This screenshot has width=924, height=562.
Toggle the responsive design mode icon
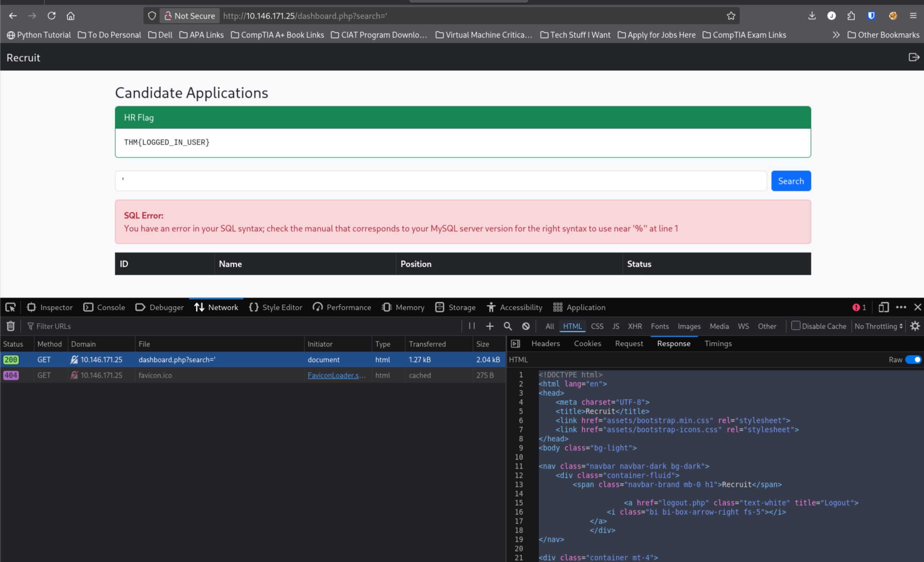[x=884, y=307]
